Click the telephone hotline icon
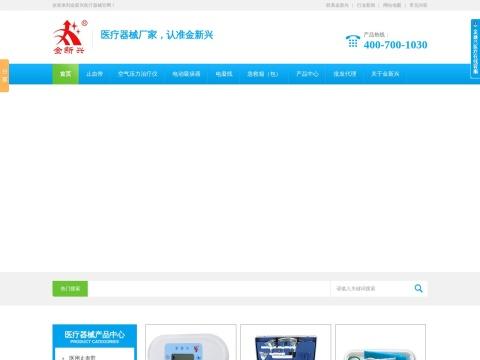The width and height of the screenshot is (480, 360). click(353, 41)
